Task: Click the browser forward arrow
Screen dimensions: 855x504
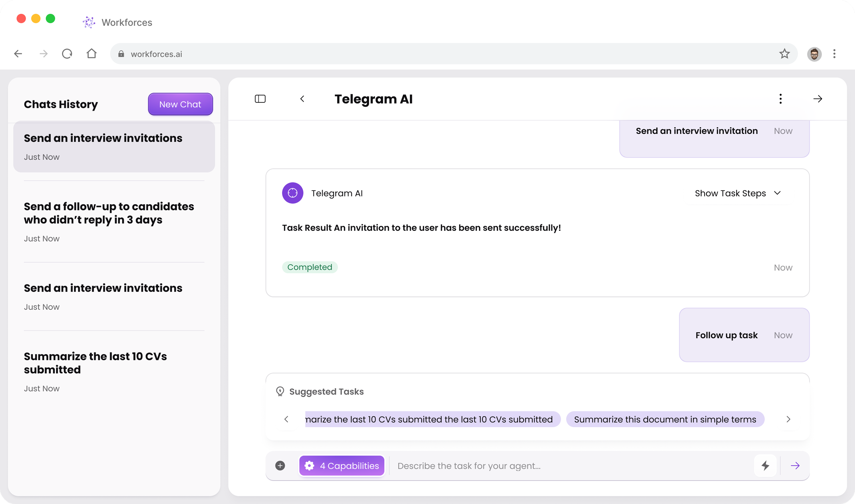Action: (x=43, y=54)
